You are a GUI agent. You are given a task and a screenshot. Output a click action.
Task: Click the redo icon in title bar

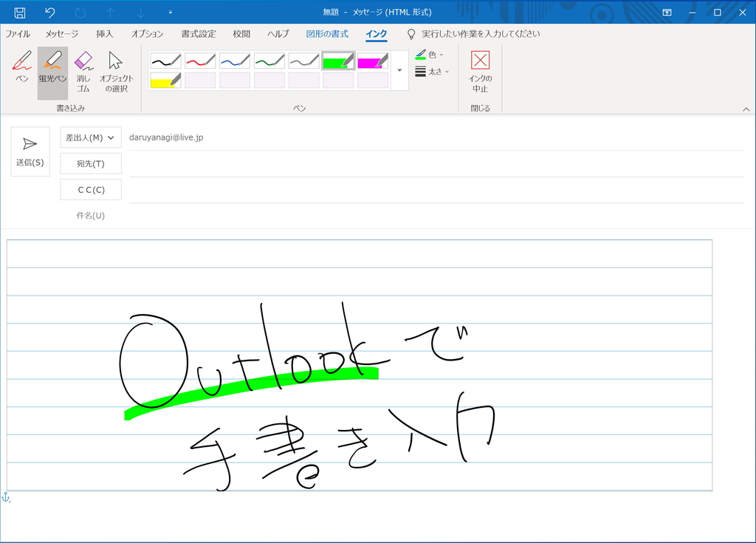(x=80, y=13)
